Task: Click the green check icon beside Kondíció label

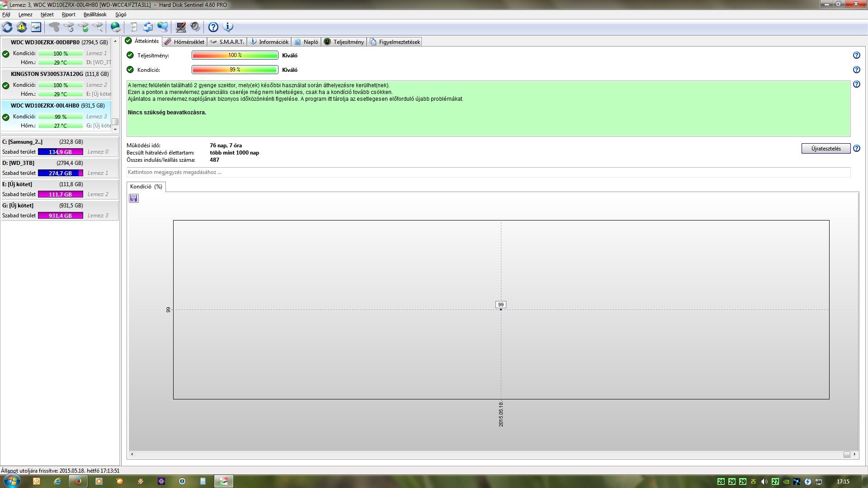Action: (130, 70)
